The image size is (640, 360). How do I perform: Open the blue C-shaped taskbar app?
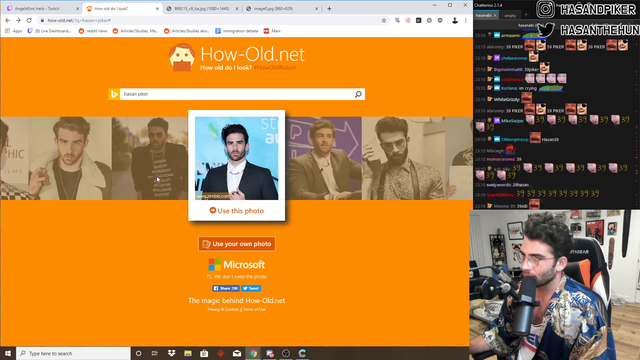tap(302, 353)
